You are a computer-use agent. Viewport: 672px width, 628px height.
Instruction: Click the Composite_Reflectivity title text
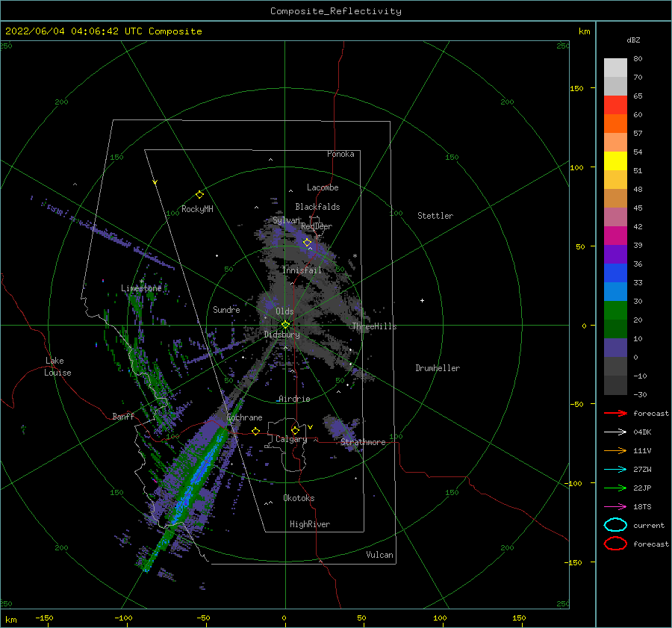click(336, 11)
